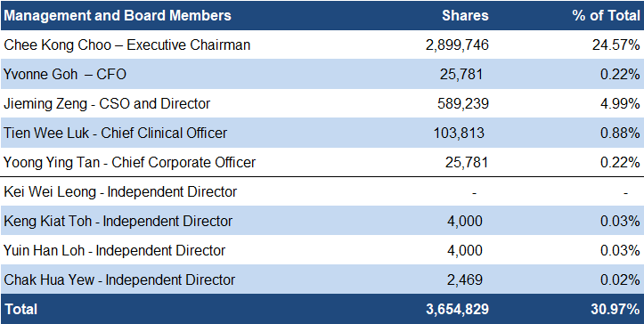Click Kei Wei Leong - Independent Director
Screen dimensions: 644x324
[x=120, y=191]
